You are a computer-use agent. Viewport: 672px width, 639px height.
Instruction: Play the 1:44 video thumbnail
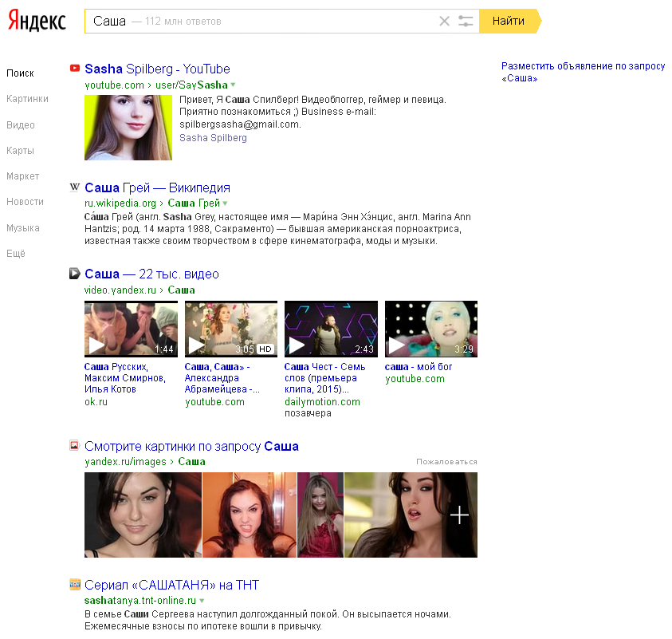(132, 329)
